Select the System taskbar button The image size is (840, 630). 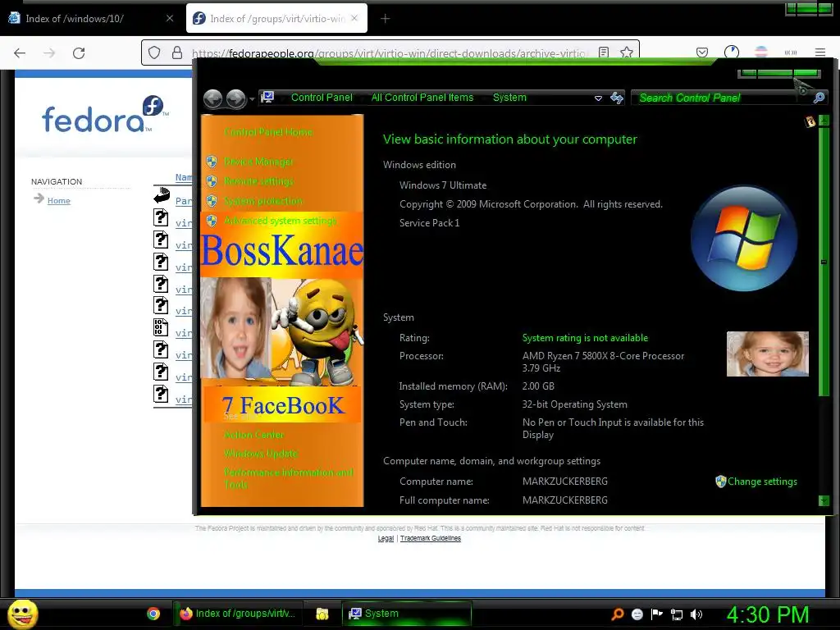pos(407,614)
